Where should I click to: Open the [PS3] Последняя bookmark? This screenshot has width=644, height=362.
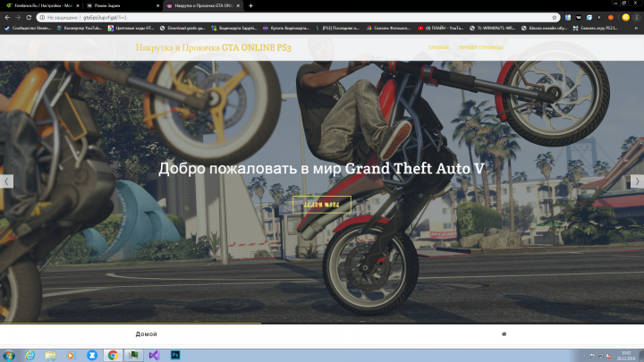(x=337, y=29)
